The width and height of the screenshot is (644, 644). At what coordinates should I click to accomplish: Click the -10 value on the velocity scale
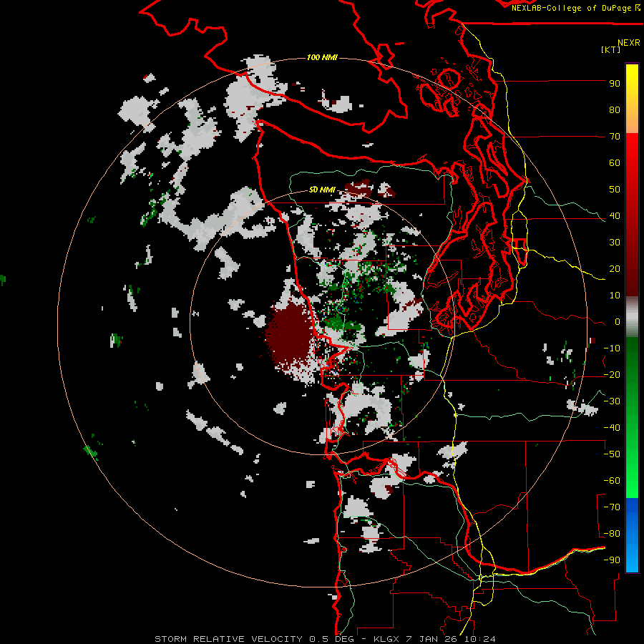[612, 348]
